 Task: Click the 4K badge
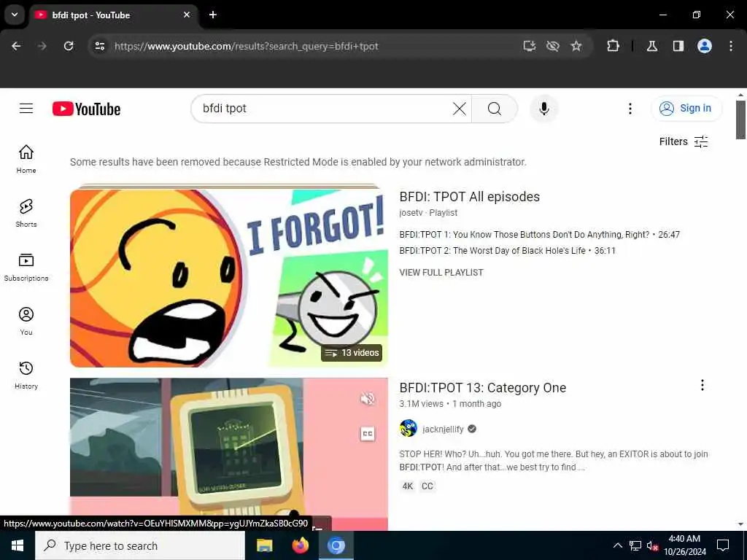407,486
